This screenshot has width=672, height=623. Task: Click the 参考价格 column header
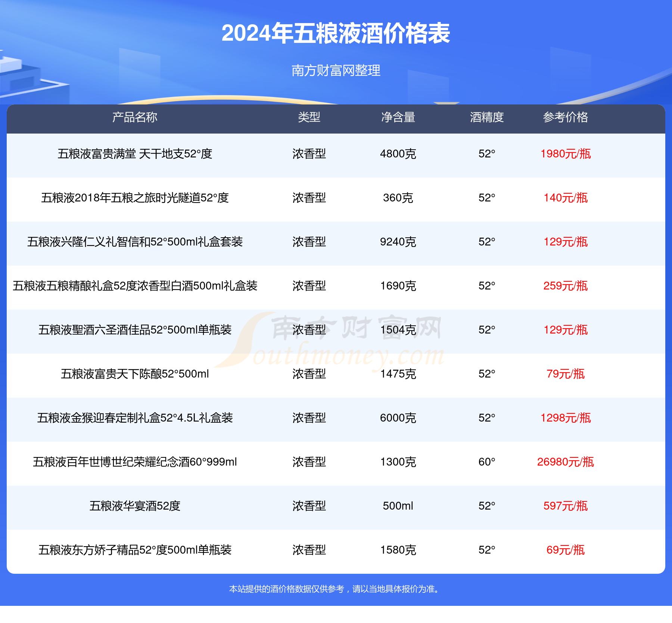pyautogui.click(x=566, y=117)
